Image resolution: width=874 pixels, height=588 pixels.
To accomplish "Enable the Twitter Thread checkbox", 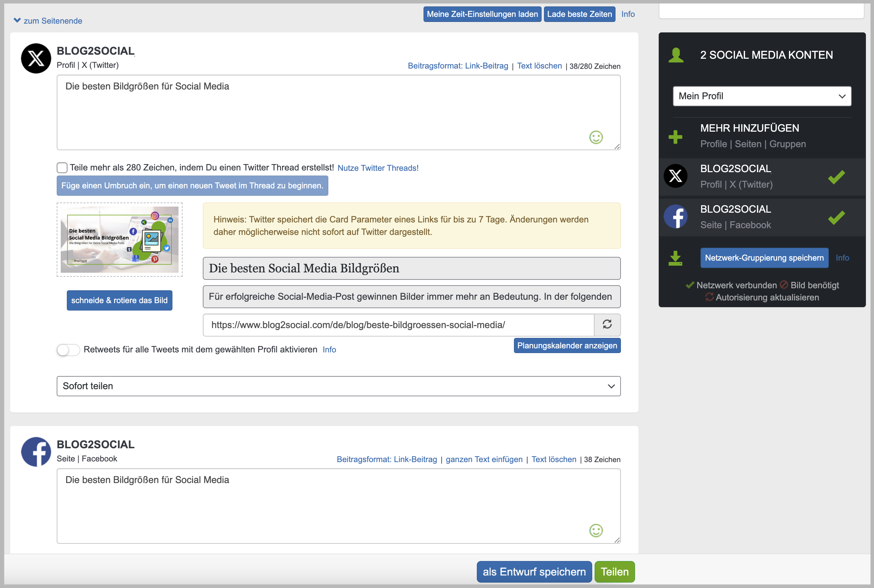I will [62, 168].
